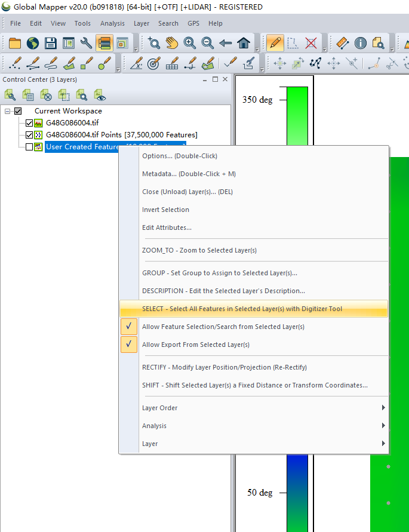Open configuration wrench icon
The image size is (409, 532).
click(x=86, y=43)
